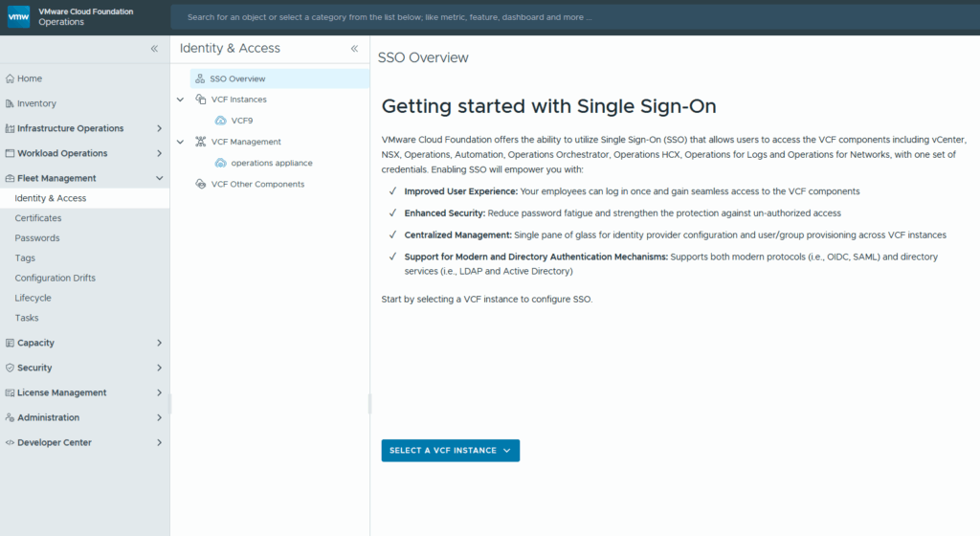Image resolution: width=980 pixels, height=536 pixels.
Task: Click the Inventory icon in sidebar
Action: (x=10, y=103)
